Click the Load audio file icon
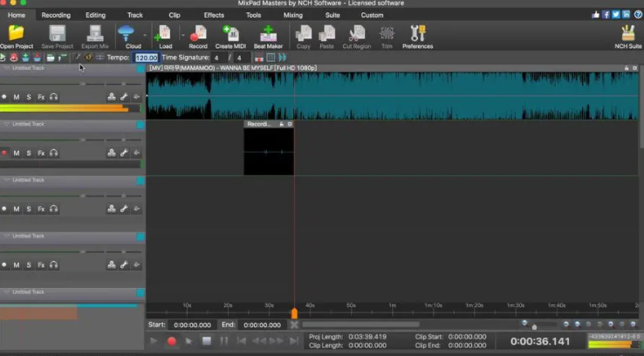 163,33
